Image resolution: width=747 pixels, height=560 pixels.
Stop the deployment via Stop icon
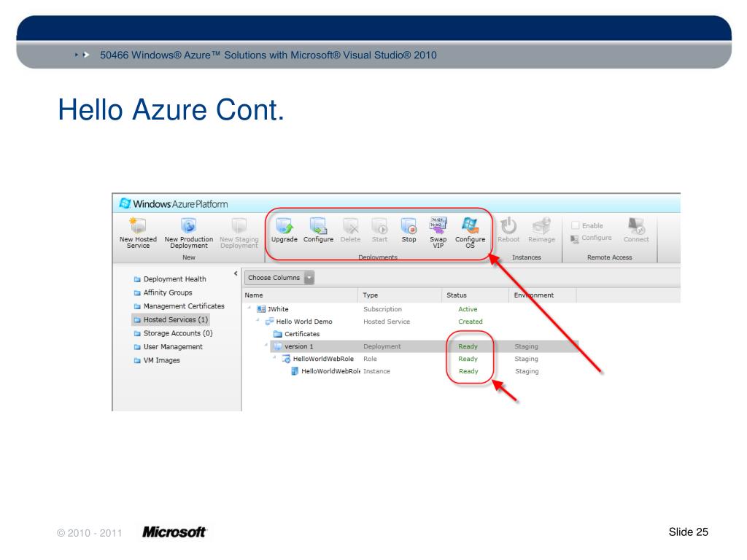pos(409,226)
